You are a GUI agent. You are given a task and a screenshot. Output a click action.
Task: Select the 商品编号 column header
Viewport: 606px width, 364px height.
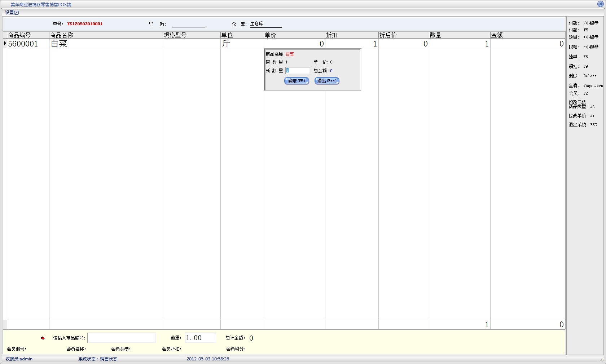coord(28,35)
